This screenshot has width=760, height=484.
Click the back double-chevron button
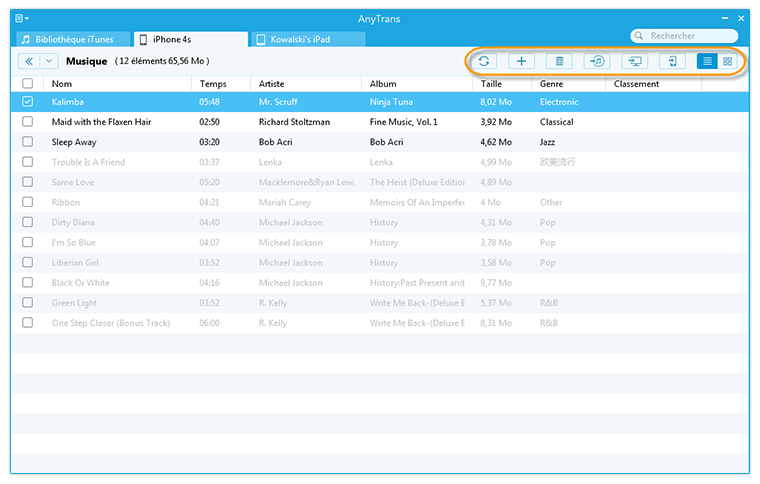pos(29,61)
